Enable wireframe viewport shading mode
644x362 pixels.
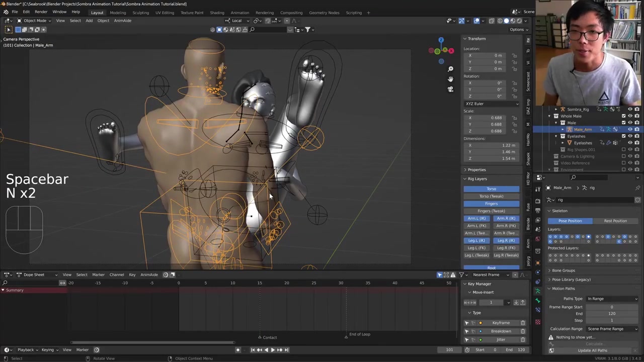500,21
